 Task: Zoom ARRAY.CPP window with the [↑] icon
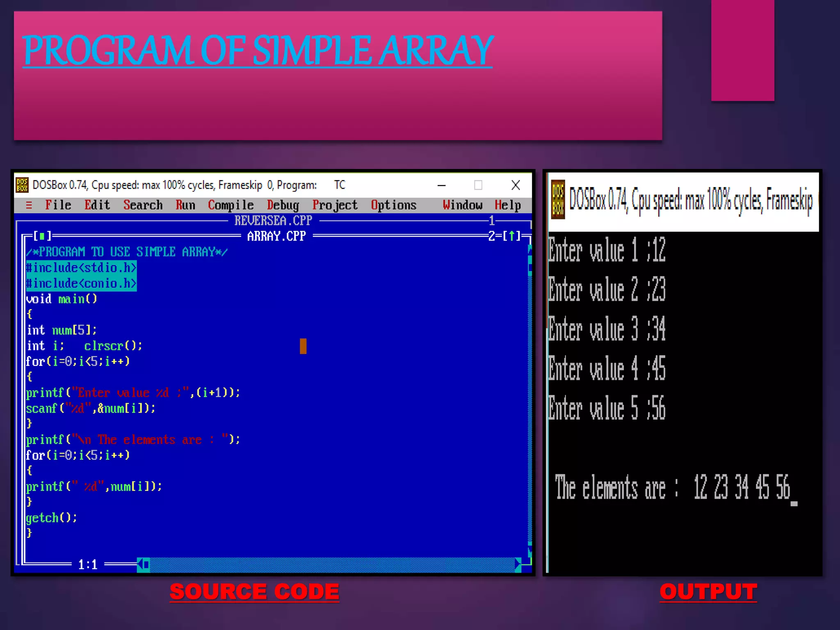[x=512, y=236]
